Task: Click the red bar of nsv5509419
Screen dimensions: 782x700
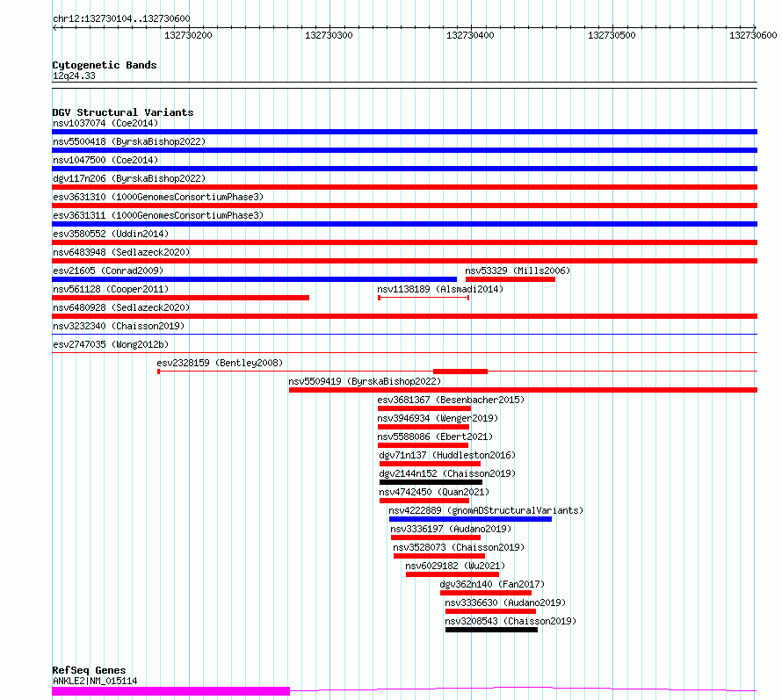Action: pyautogui.click(x=523, y=390)
